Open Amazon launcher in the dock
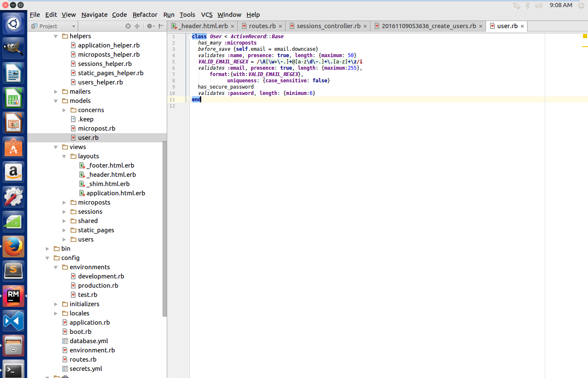The height and width of the screenshot is (378, 588). 13,172
